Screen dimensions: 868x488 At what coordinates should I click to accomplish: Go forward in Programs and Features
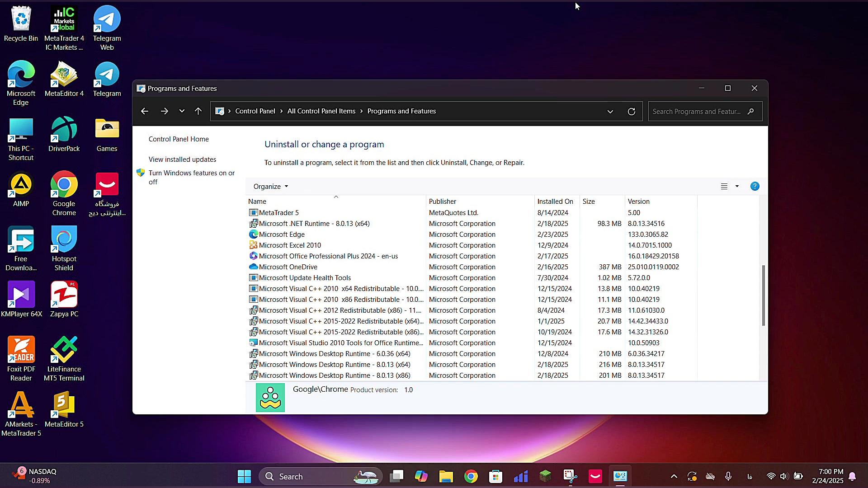165,111
